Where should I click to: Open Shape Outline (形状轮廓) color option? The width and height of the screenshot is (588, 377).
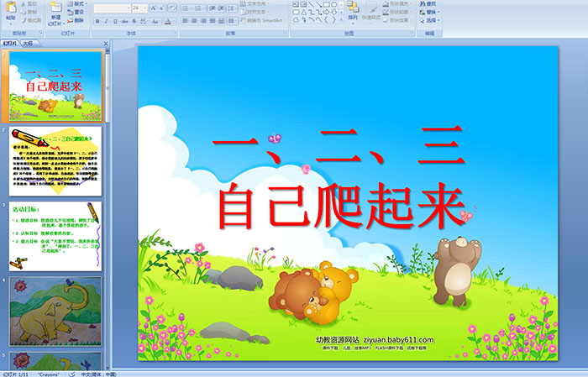(x=397, y=12)
